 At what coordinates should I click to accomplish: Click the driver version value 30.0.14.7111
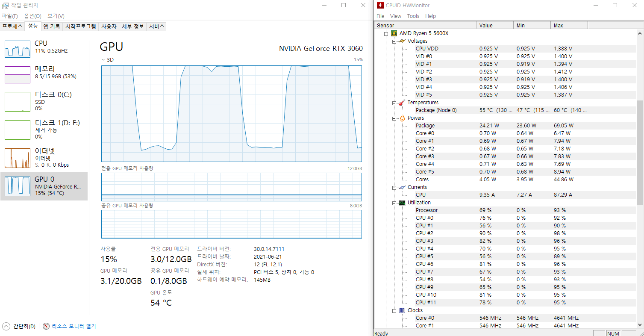pos(269,249)
